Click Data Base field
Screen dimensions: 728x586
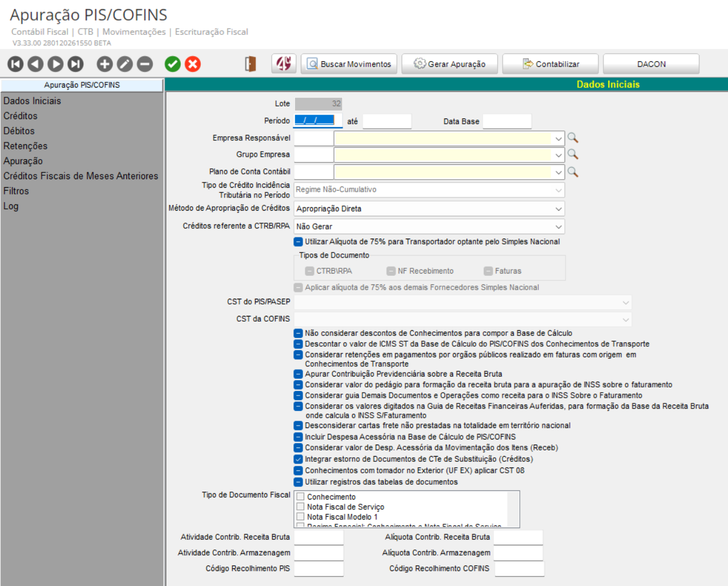point(507,121)
